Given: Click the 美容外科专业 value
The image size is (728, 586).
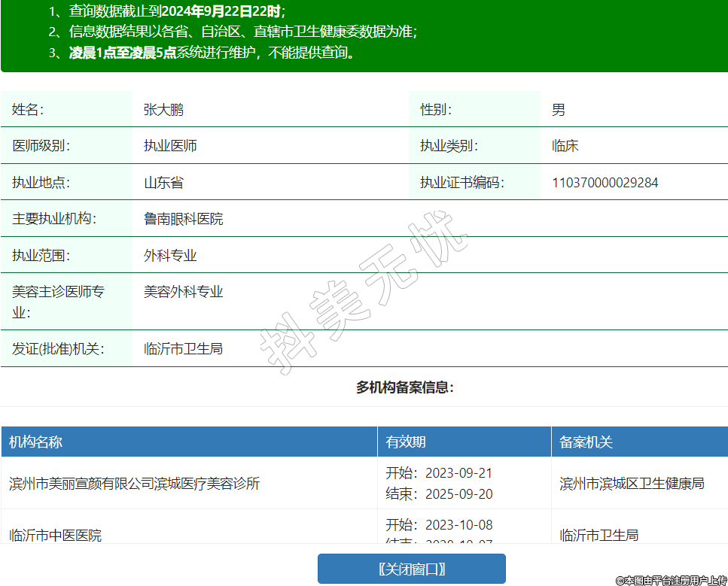Looking at the screenshot, I should click(183, 292).
